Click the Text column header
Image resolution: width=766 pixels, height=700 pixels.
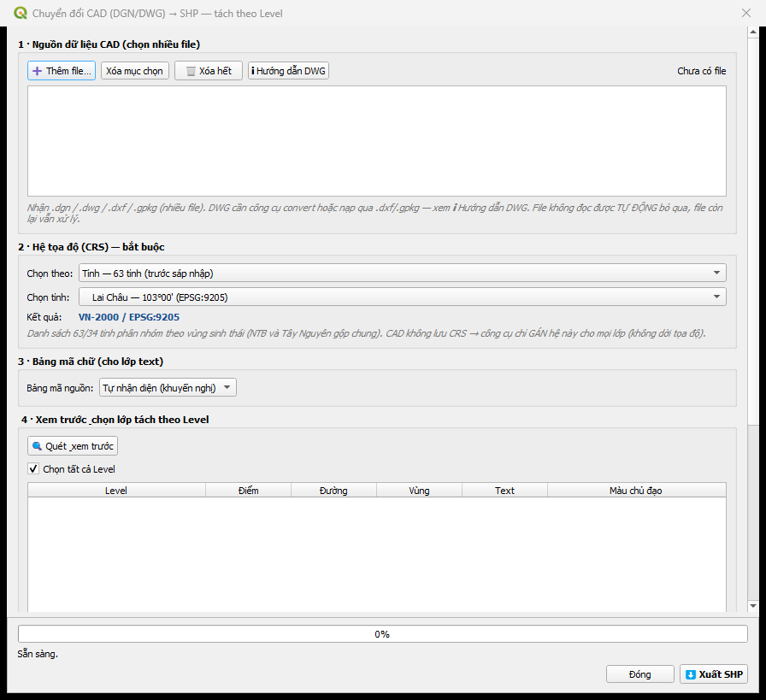504,491
